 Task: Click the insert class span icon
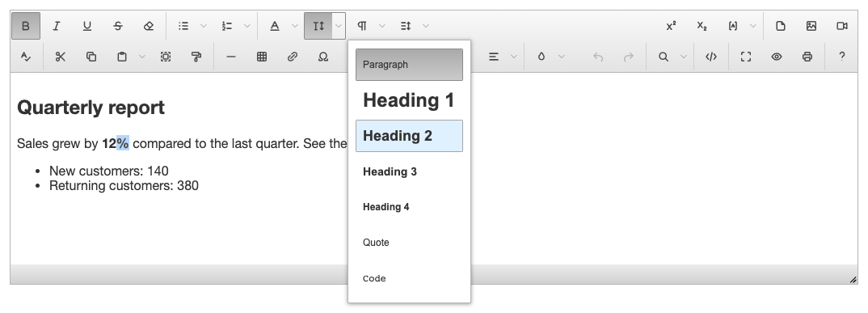coord(733,26)
